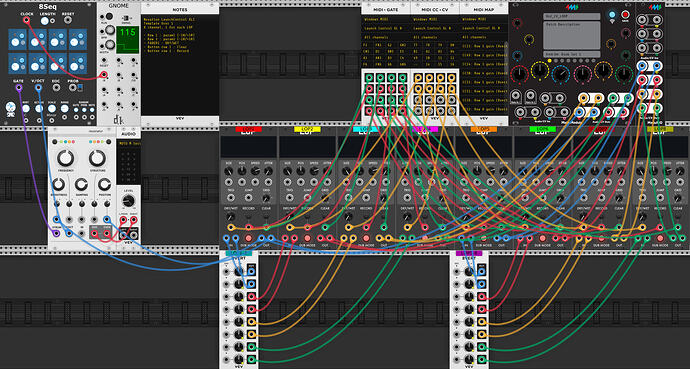Screen dimensions: 690x369
Task: Select the CC13 Row 1 gain mapping entry
Action: pyautogui.click(x=484, y=46)
